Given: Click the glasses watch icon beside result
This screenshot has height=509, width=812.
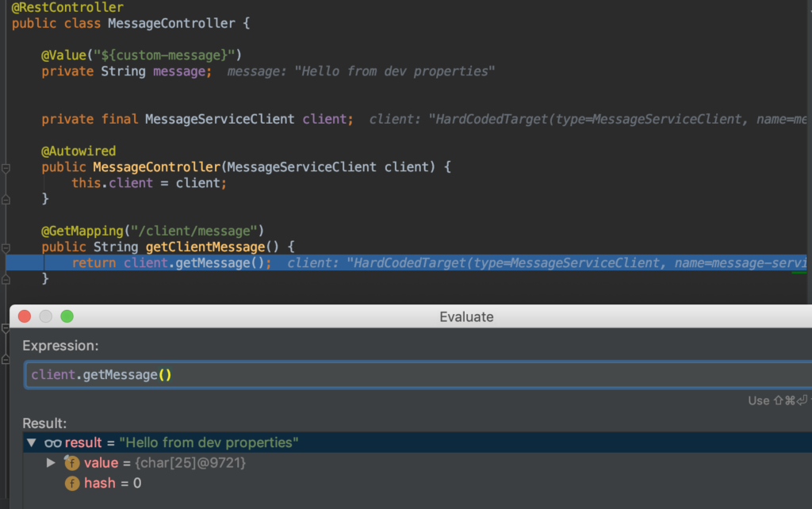Looking at the screenshot, I should click(x=53, y=442).
